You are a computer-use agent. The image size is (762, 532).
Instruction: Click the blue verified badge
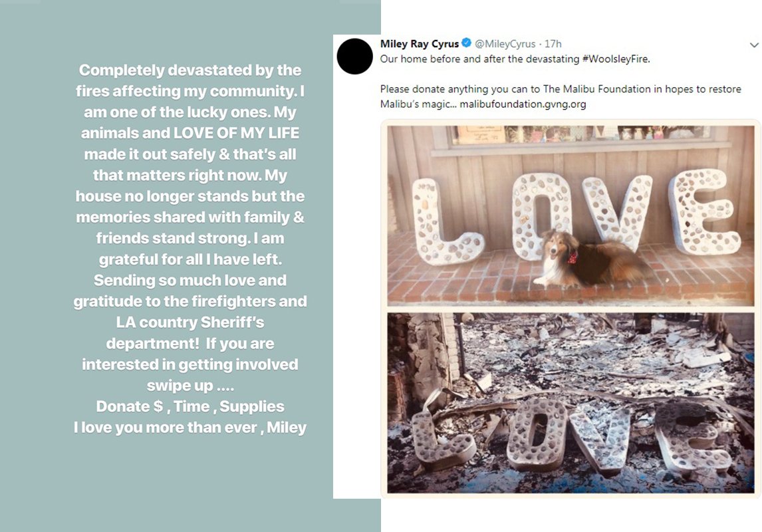[467, 43]
